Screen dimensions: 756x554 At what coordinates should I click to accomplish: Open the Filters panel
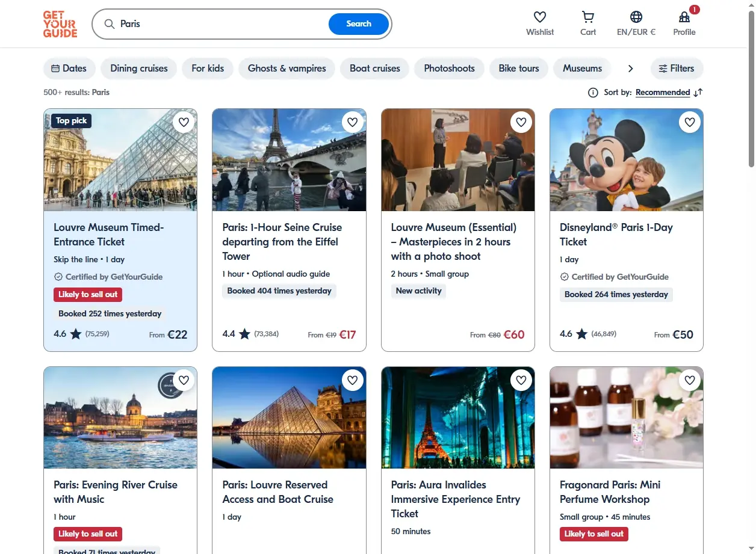[x=677, y=69]
